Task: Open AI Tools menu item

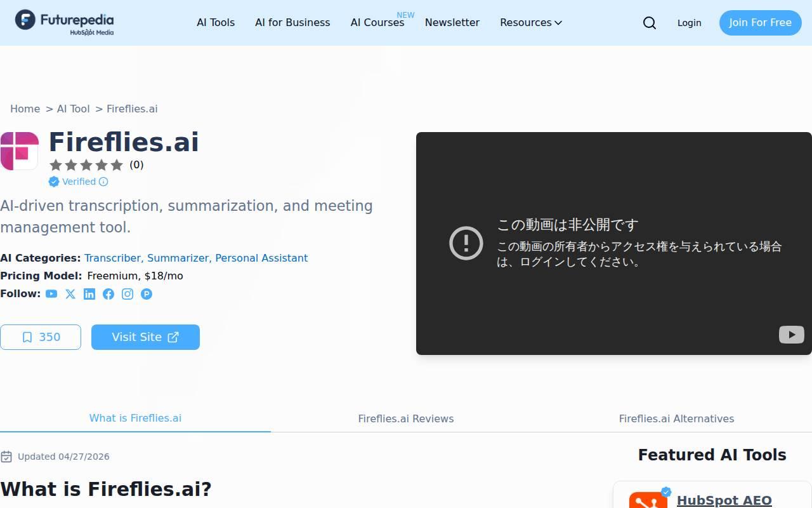Action: pyautogui.click(x=216, y=23)
